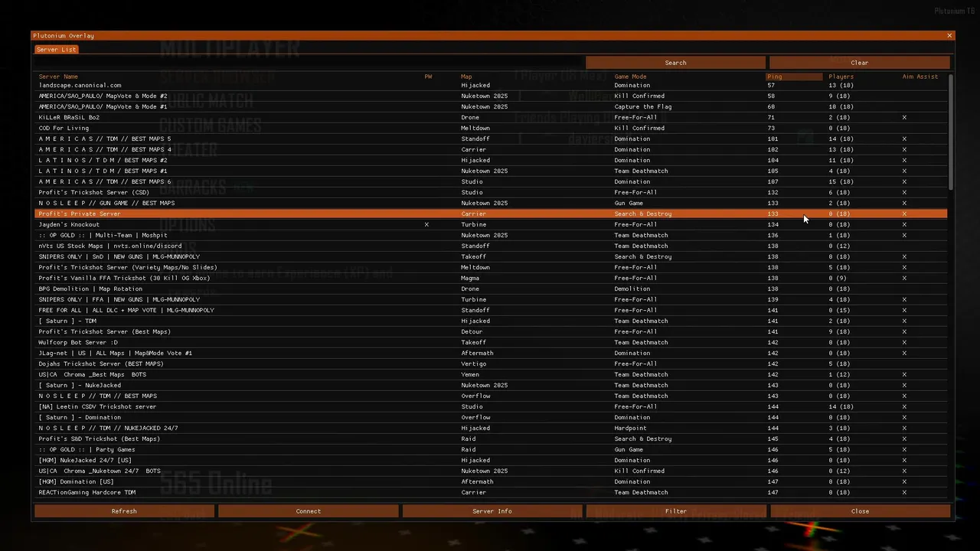
Task: Select the landscape.canonical.com server row
Action: (491, 85)
